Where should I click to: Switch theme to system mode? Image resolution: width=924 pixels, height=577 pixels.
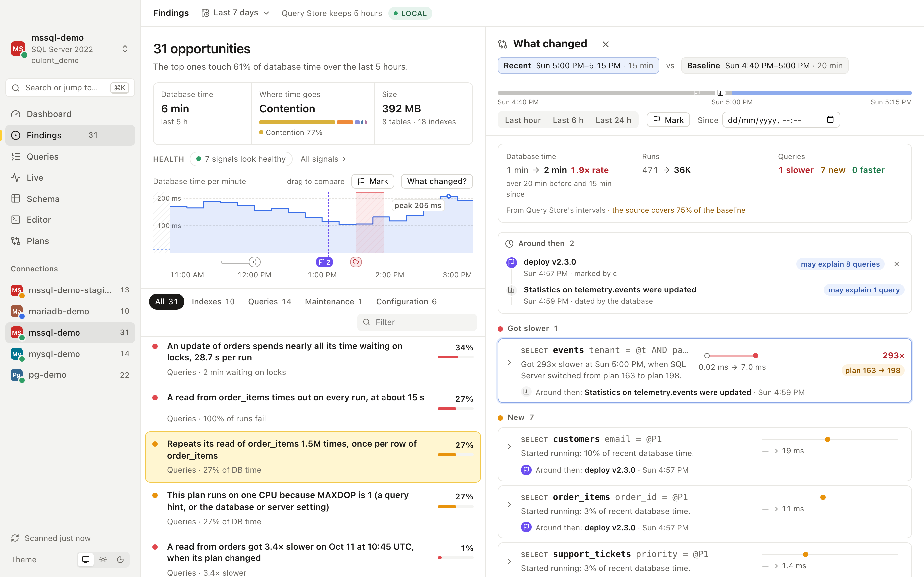pos(86,559)
